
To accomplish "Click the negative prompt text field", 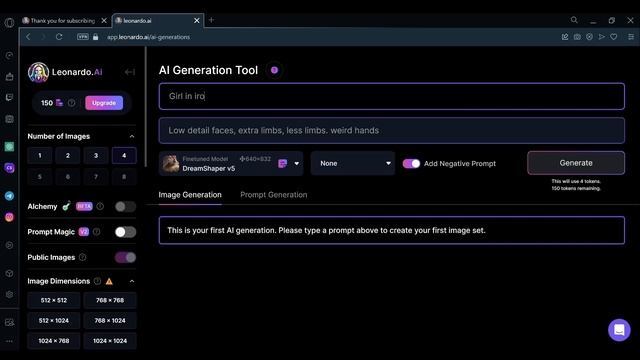I will click(391, 131).
